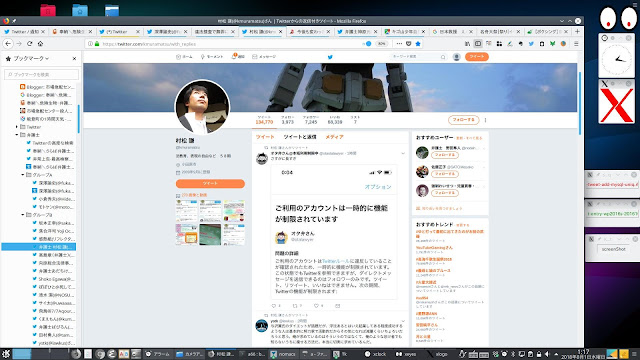Image resolution: width=640 pixels, height=360 pixels.
Task: Follow the third recommended user
Action: point(445,193)
